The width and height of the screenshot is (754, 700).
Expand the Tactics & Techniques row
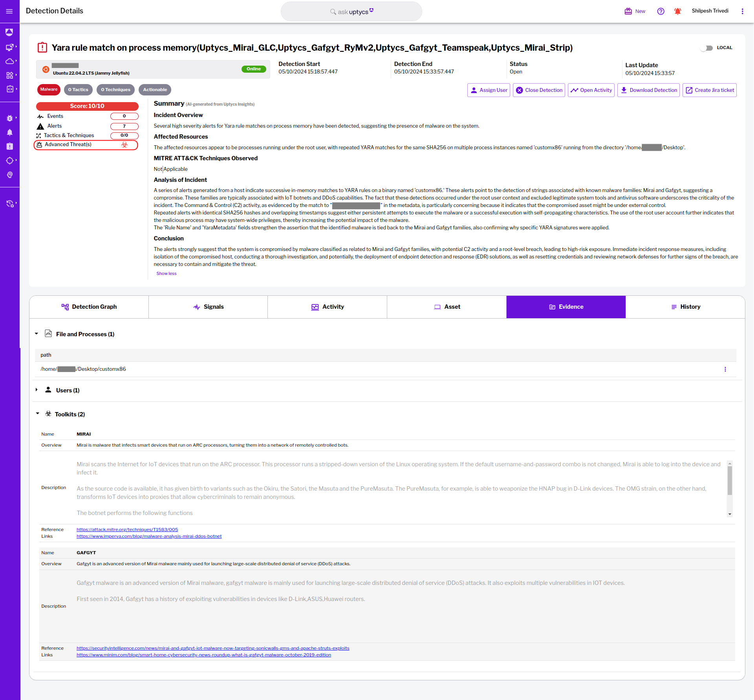coord(87,136)
